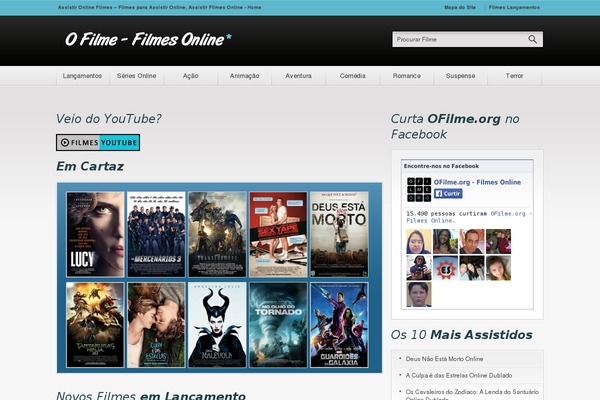Click the O Filme - Filmes Online logo
The width and height of the screenshot is (600, 400).
[x=148, y=39]
